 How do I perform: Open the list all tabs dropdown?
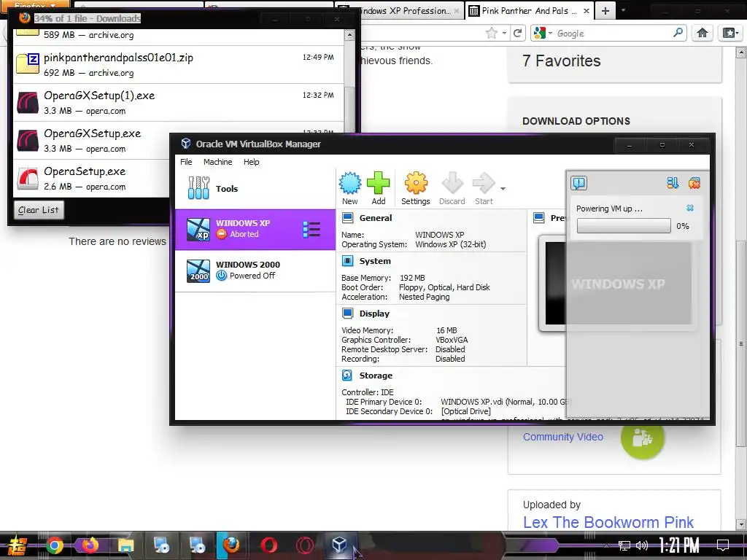click(623, 10)
